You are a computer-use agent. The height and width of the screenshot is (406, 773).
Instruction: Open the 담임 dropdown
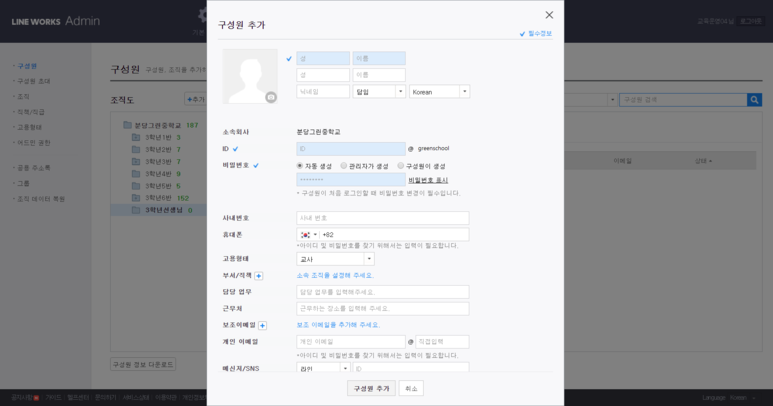click(379, 92)
